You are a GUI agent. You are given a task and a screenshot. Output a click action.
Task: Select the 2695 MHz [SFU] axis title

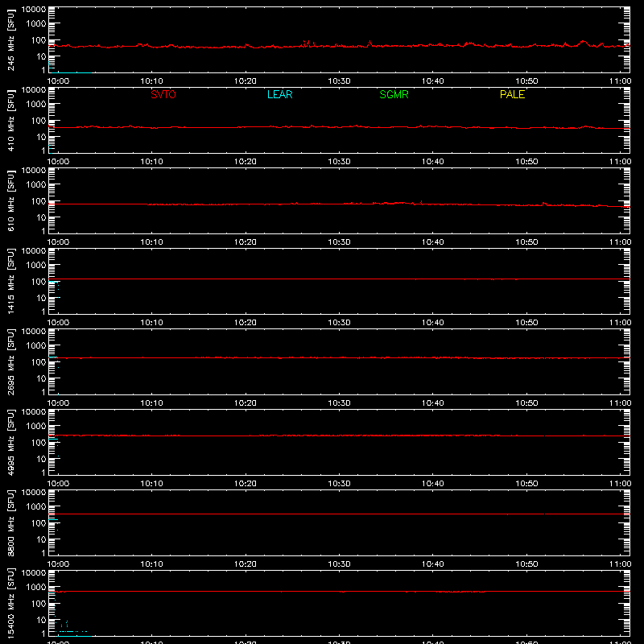pyautogui.click(x=11, y=361)
